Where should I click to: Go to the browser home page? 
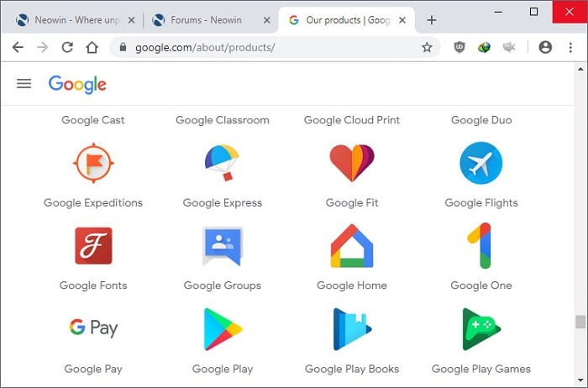tap(92, 47)
